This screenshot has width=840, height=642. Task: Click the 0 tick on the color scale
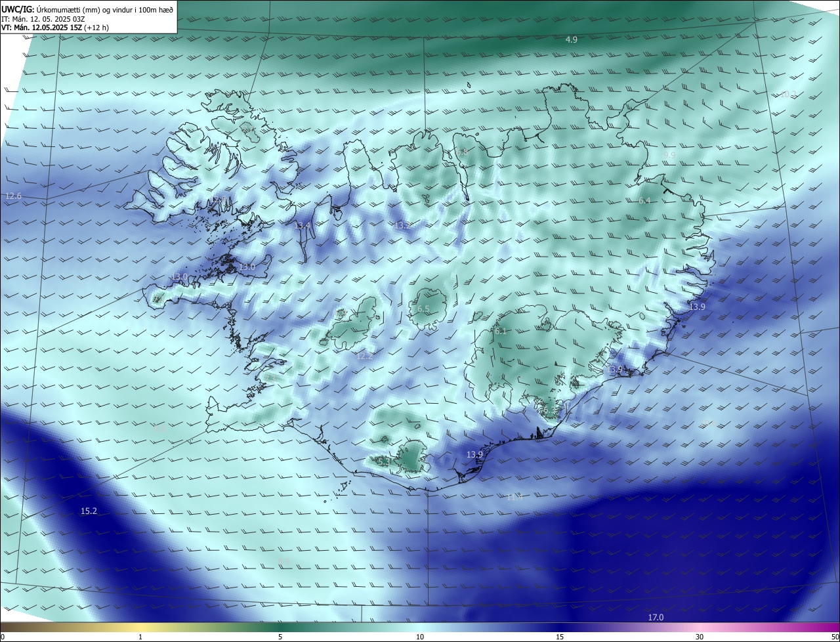coord(2,637)
